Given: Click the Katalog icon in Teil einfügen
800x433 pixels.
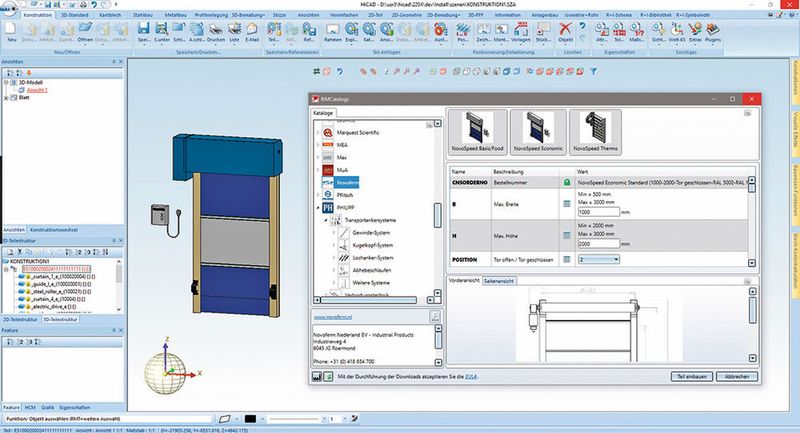Looking at the screenshot, I should click(x=369, y=29).
